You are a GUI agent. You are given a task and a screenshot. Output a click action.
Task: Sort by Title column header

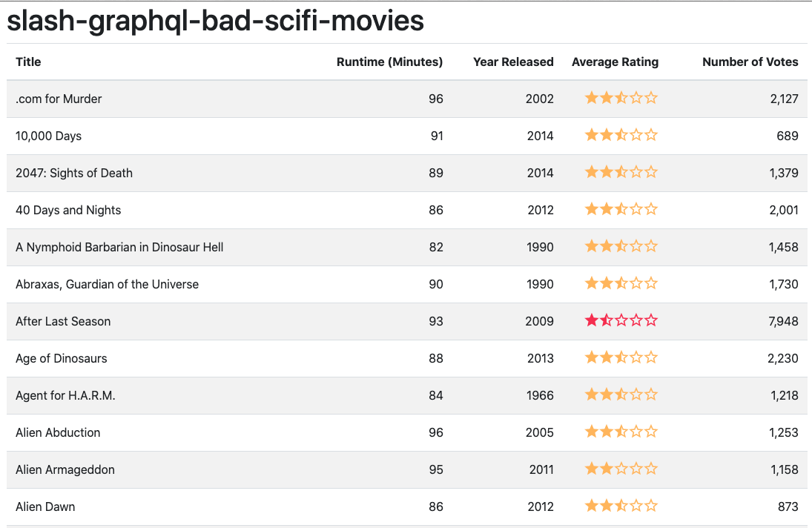(x=28, y=62)
